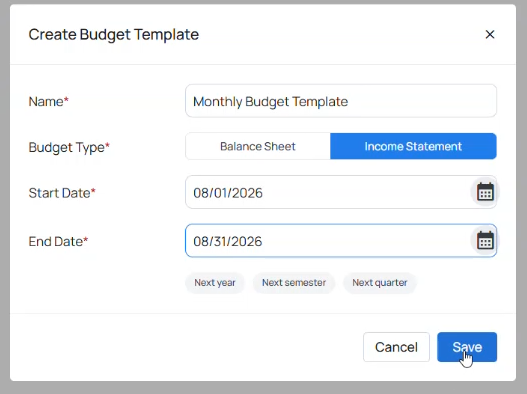
Task: Close the Create Budget Template dialog
Action: [x=490, y=34]
